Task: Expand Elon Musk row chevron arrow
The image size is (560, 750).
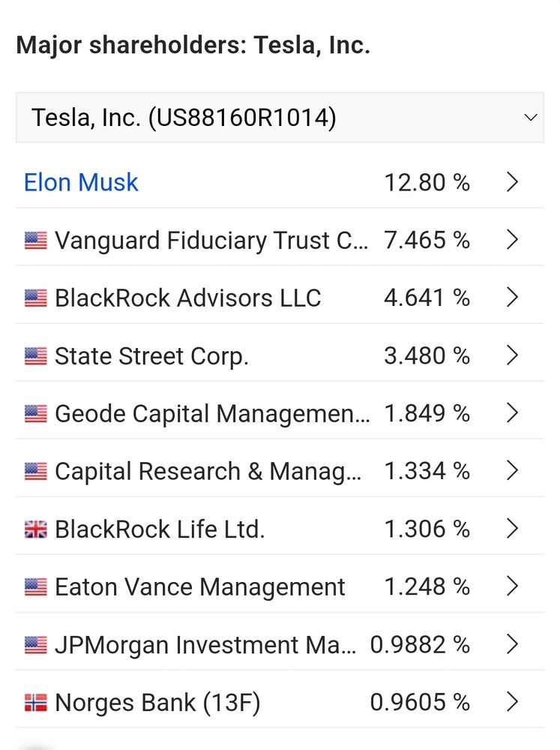Action: [x=512, y=182]
